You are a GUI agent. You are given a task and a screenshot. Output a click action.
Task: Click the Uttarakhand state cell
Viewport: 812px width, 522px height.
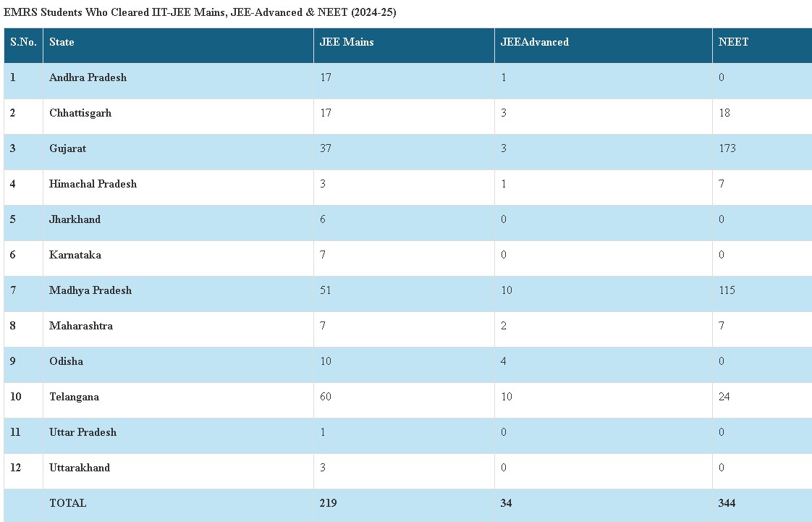point(80,468)
